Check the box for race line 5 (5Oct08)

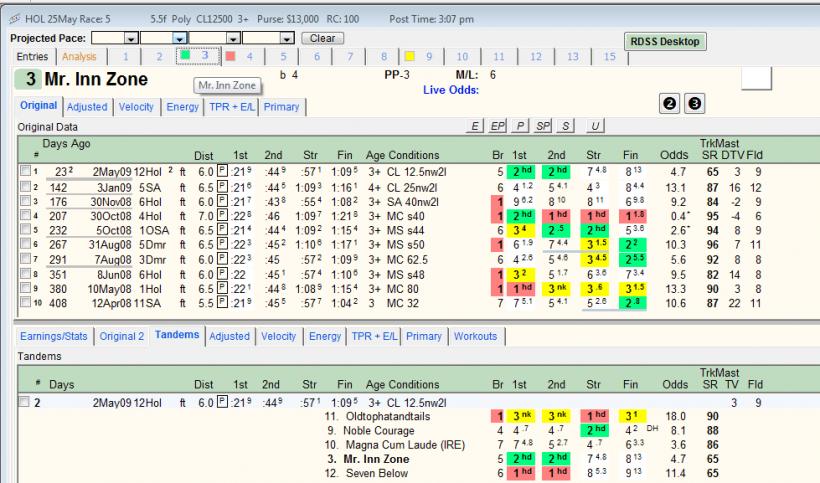coord(25,230)
